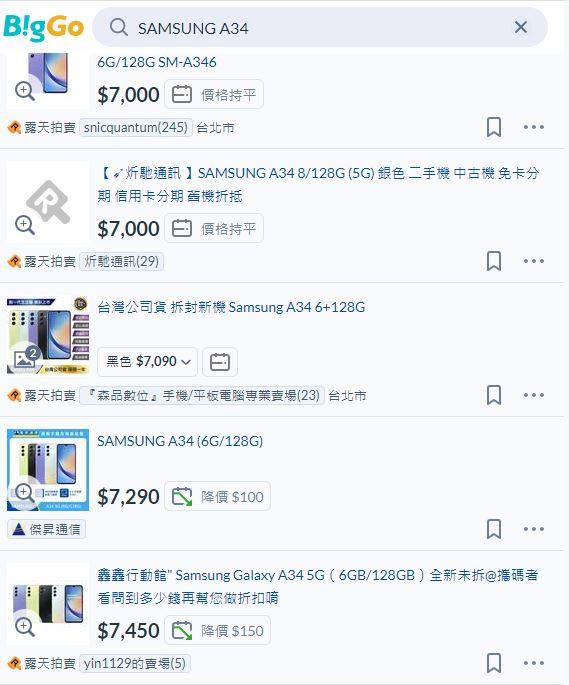569x685 pixels.
Task: Open image gallery of 台灣公司貨 A34 listing
Action: (25, 357)
